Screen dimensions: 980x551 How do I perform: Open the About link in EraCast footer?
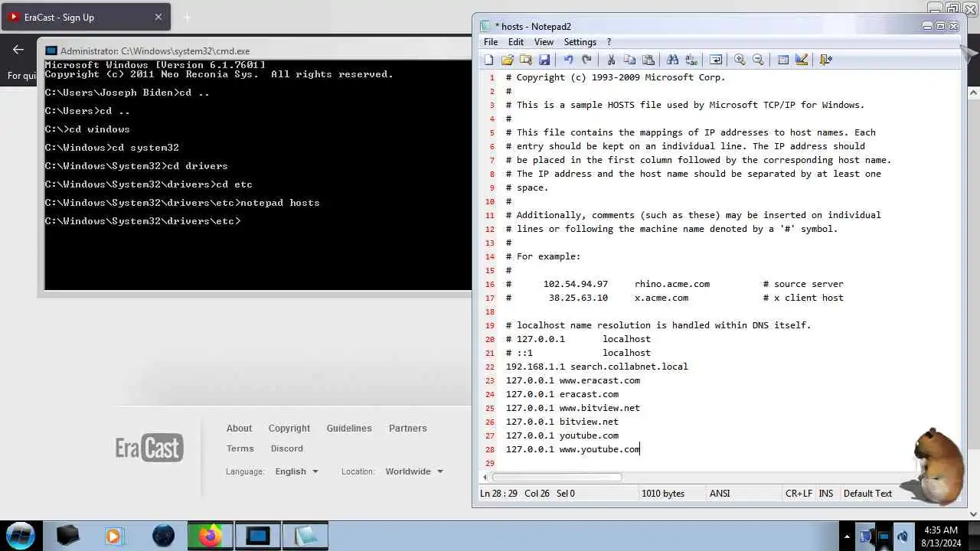[239, 429]
